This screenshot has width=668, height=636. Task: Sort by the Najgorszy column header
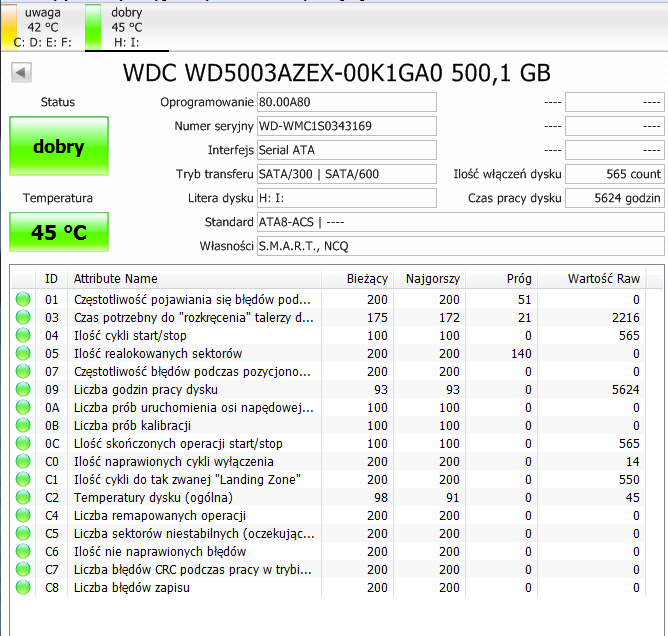pos(429,279)
